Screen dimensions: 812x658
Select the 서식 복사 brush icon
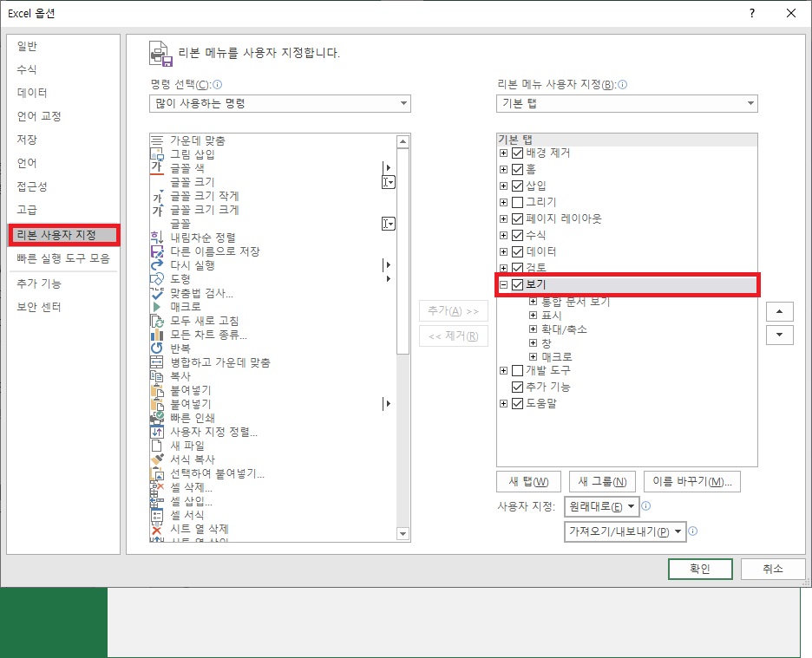click(156, 459)
